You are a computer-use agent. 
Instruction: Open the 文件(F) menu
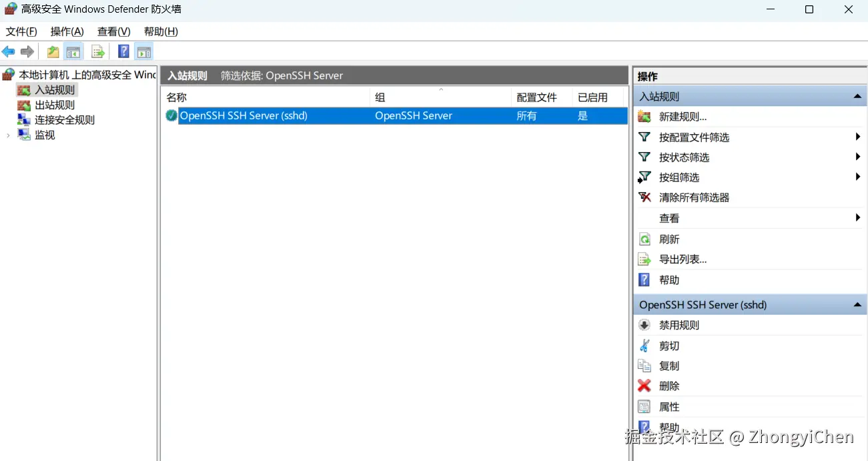pyautogui.click(x=21, y=31)
